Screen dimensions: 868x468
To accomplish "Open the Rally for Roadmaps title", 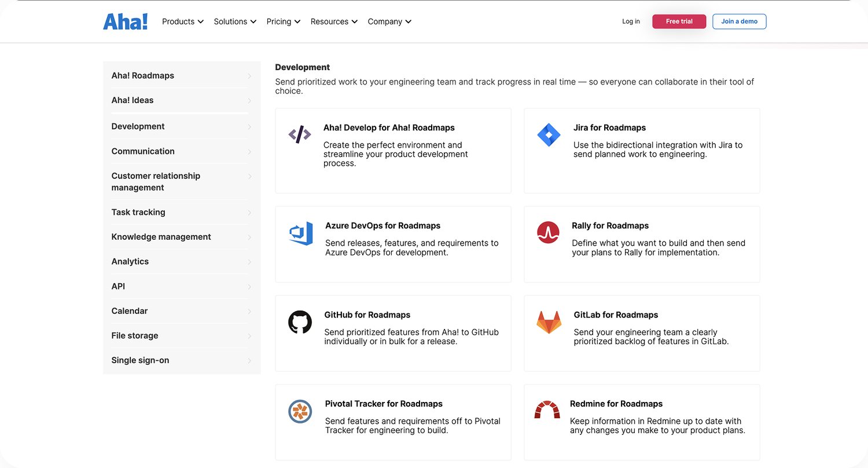I will pyautogui.click(x=610, y=226).
